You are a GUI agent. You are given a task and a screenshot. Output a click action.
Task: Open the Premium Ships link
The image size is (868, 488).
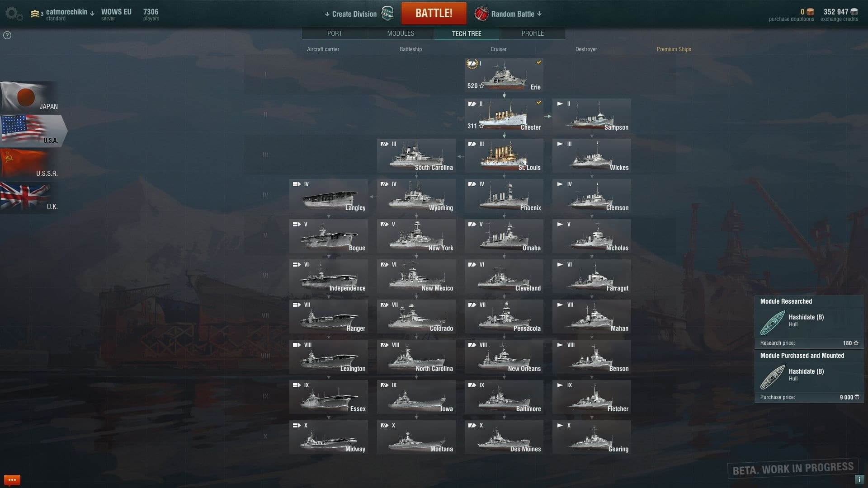point(674,49)
